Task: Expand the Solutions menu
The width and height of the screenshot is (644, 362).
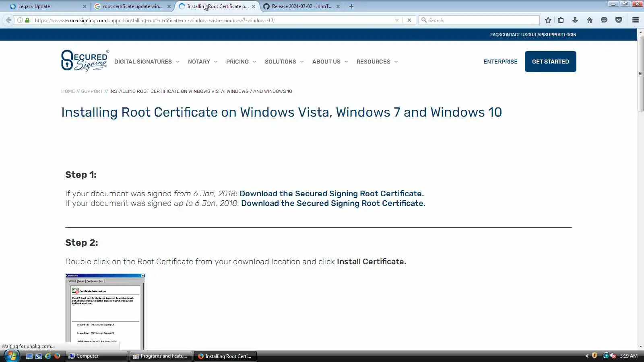Action: pos(284,62)
